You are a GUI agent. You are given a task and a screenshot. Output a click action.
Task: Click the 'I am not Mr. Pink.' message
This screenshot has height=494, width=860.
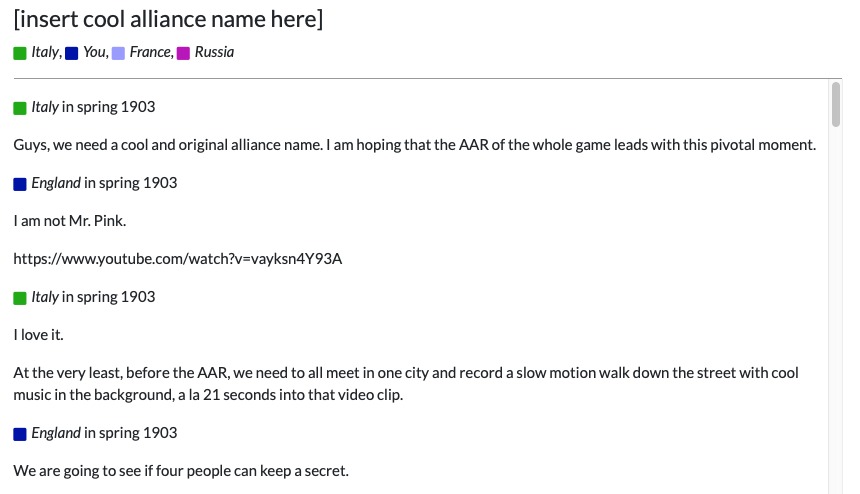pyautogui.click(x=70, y=221)
